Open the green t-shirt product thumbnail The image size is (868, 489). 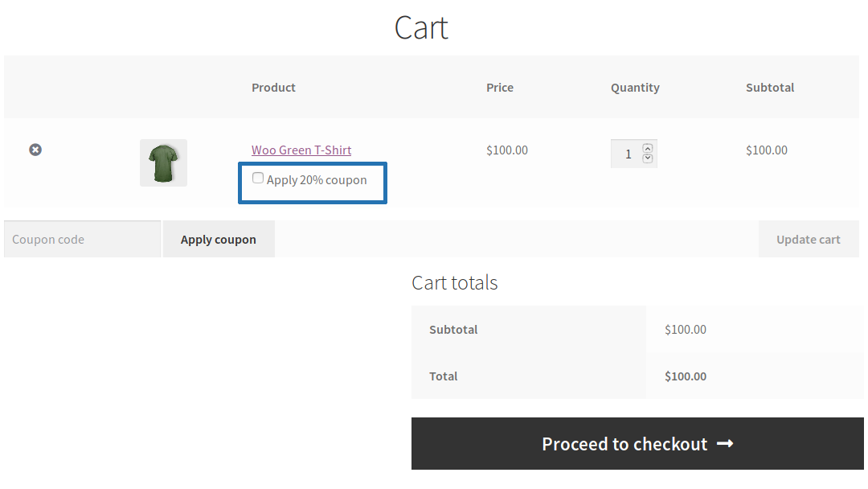point(163,162)
